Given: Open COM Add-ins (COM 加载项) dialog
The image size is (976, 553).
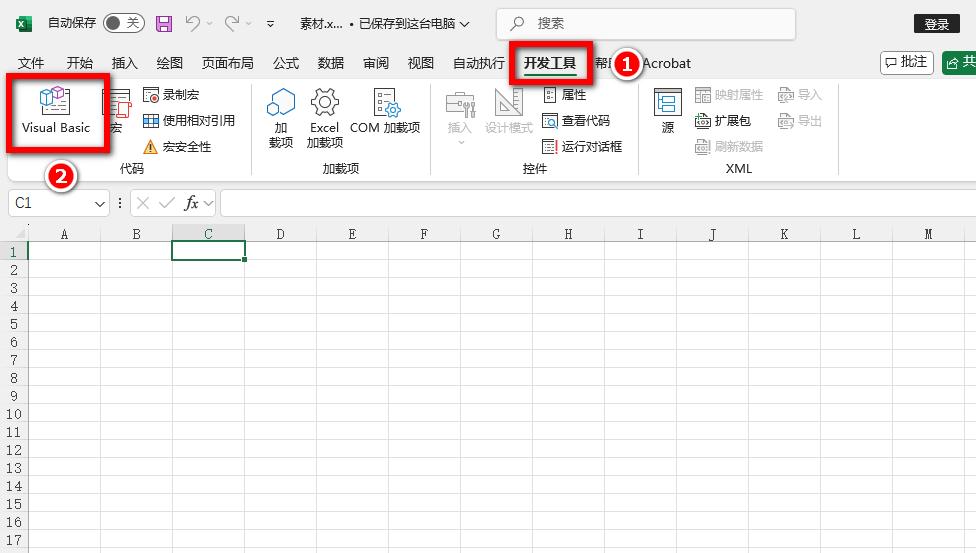Looking at the screenshot, I should (385, 111).
